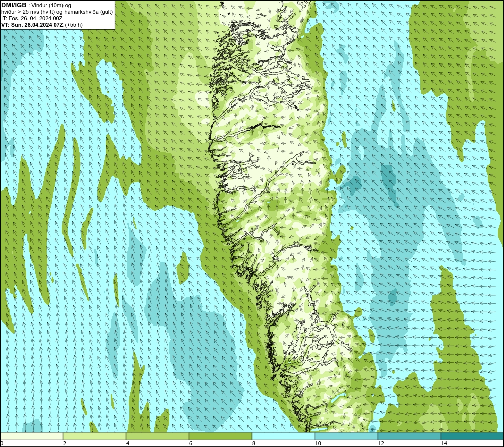Click the '(+55 h)' forecast offset text
This screenshot has width=504, height=447.
(74, 25)
